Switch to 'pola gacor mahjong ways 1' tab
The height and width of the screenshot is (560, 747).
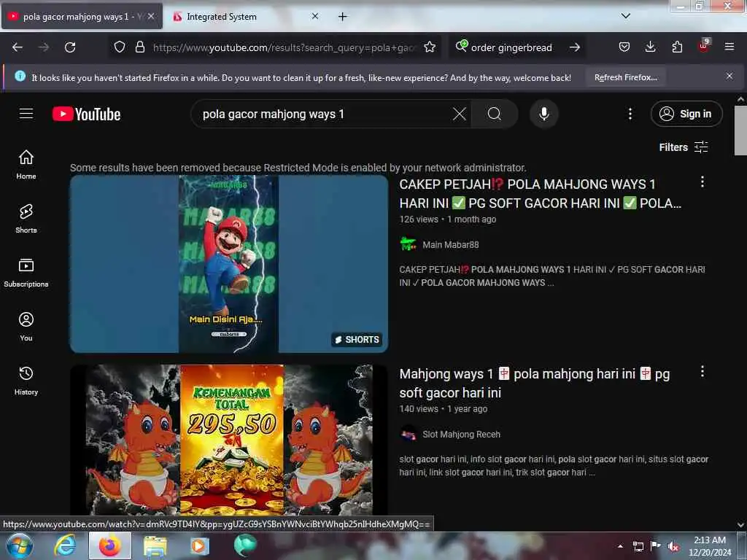(x=82, y=17)
